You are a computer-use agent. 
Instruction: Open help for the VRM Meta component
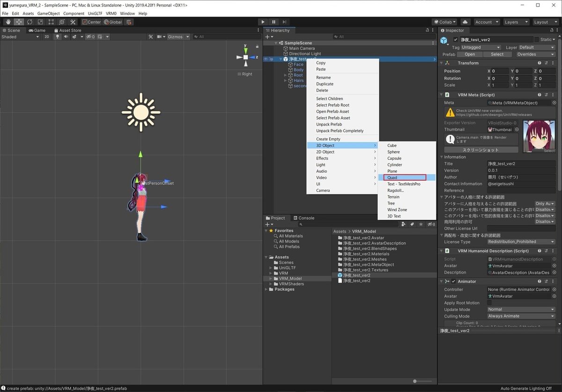click(540, 95)
